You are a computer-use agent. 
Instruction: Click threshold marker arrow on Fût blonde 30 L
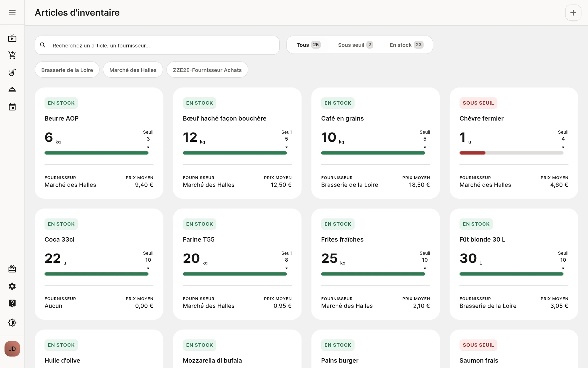click(x=563, y=268)
